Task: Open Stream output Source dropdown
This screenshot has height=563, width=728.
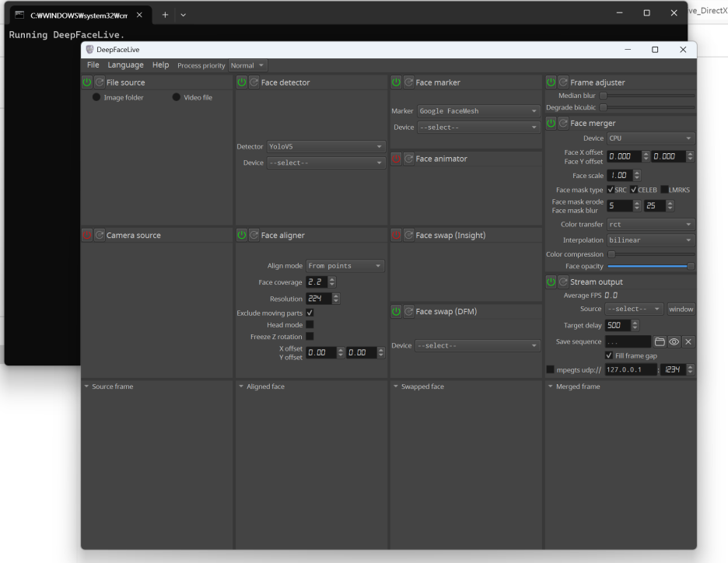Action: click(x=635, y=309)
